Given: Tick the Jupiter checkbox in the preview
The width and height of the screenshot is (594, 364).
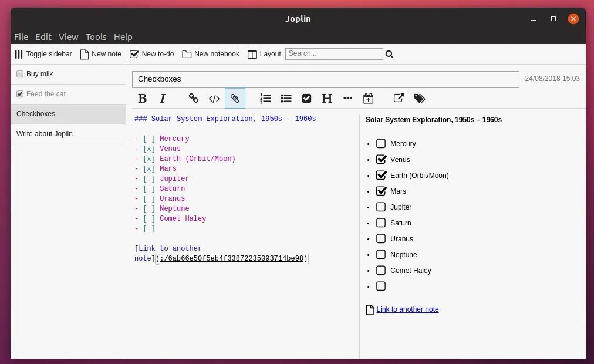Looking at the screenshot, I should click(x=381, y=207).
